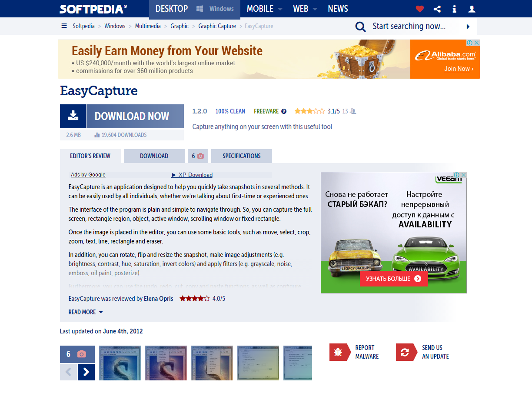Click the 2.6 MB file size

pos(73,135)
